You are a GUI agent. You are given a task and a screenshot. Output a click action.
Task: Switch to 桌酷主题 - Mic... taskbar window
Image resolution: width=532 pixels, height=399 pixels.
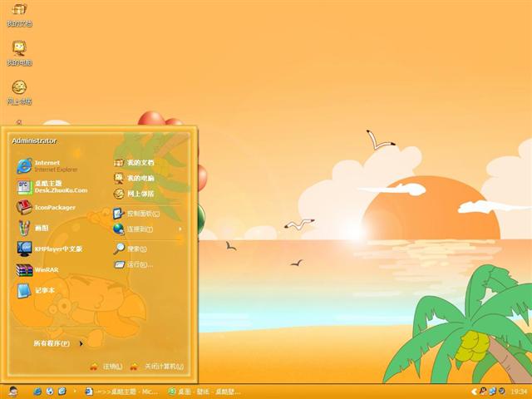pos(122,392)
